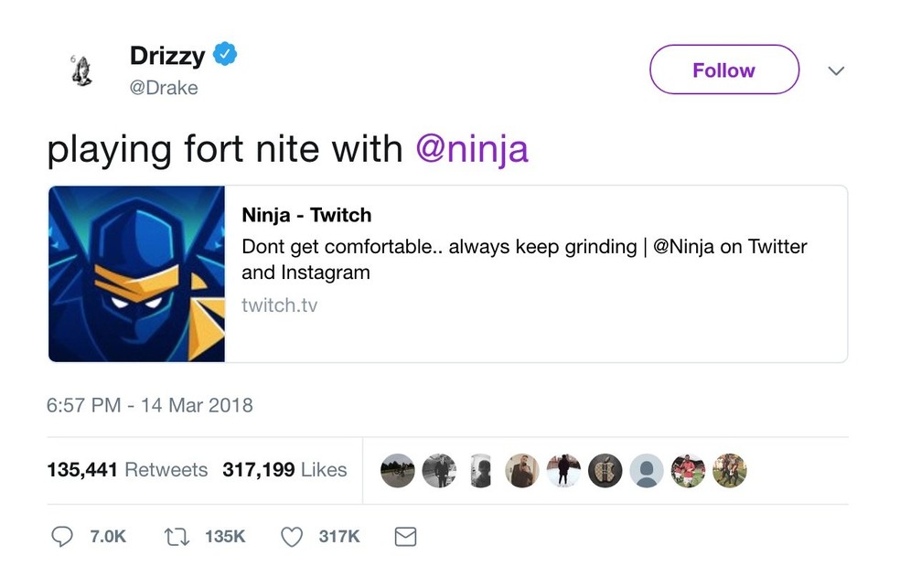Click the gray default liker avatar
The width and height of the screenshot is (900, 588).
coord(647,470)
